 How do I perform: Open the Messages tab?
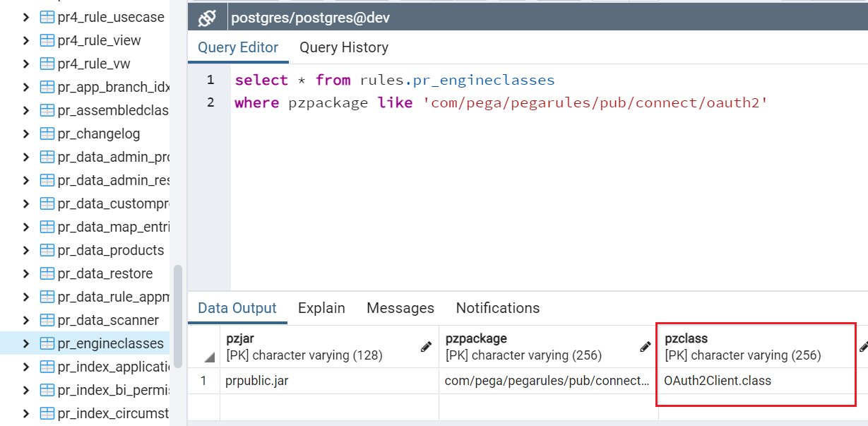click(x=400, y=308)
